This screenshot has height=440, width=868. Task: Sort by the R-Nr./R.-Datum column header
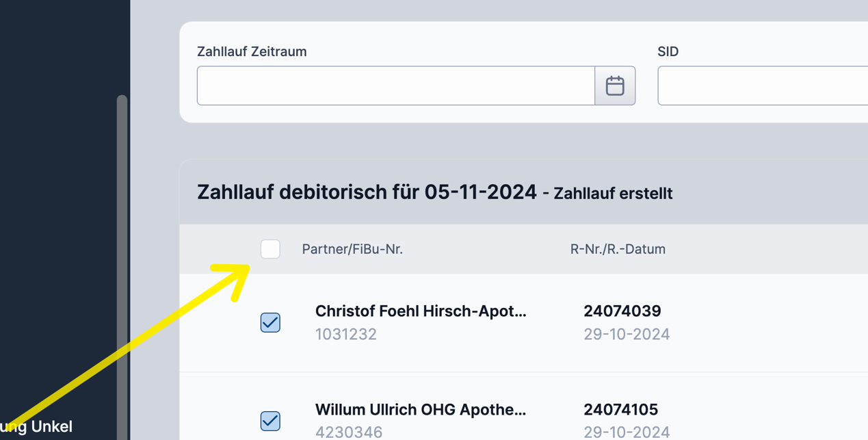click(618, 249)
